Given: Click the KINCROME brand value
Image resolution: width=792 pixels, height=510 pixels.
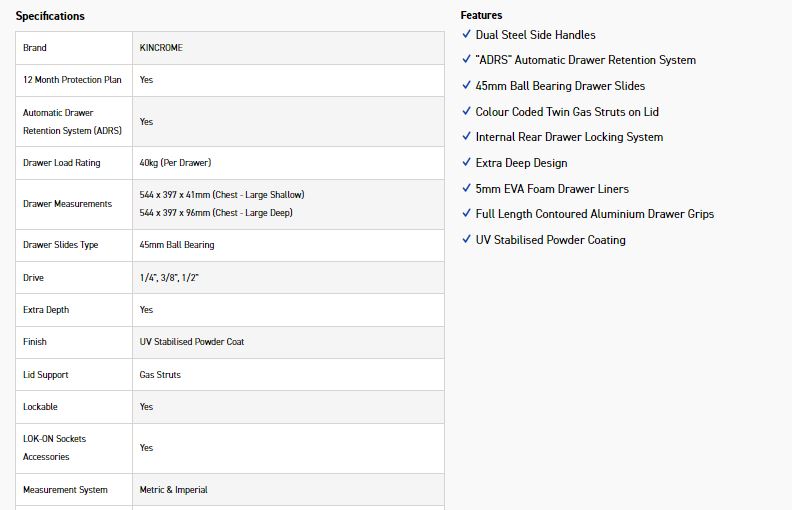Looking at the screenshot, I should pyautogui.click(x=161, y=48).
